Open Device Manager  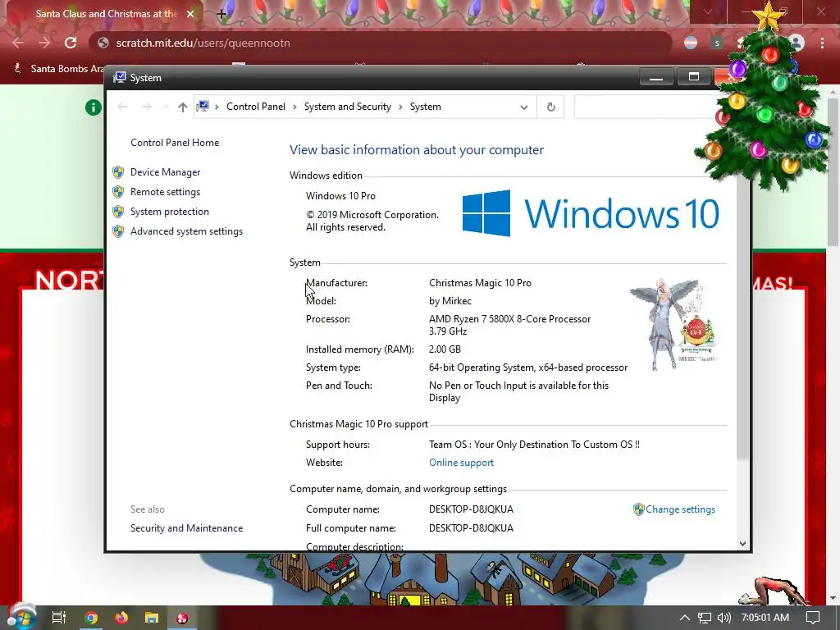pos(165,172)
